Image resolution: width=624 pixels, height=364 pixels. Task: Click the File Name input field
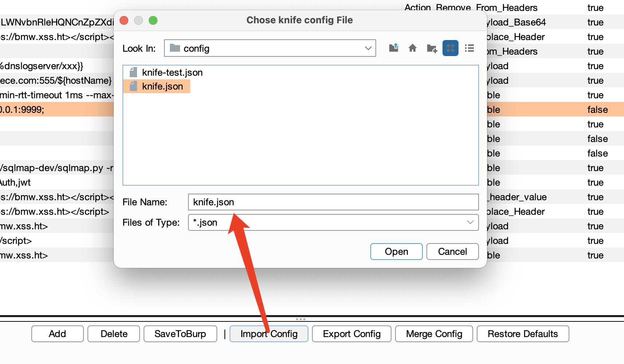pyautogui.click(x=333, y=202)
